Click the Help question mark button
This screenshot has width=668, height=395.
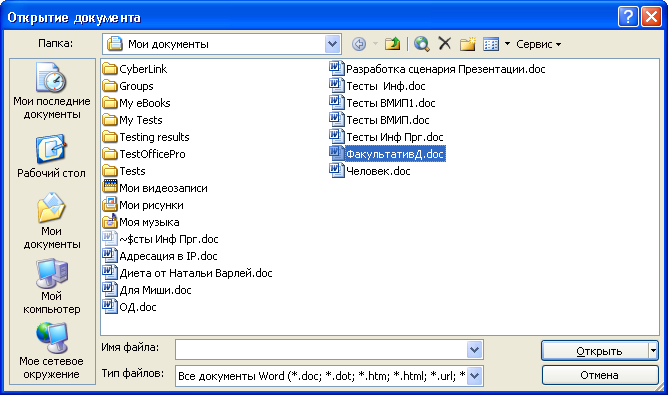click(x=628, y=17)
